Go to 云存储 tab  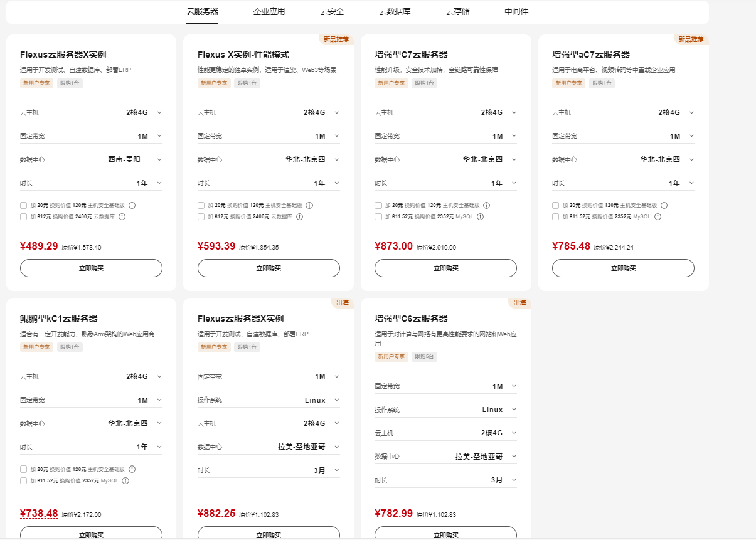457,11
